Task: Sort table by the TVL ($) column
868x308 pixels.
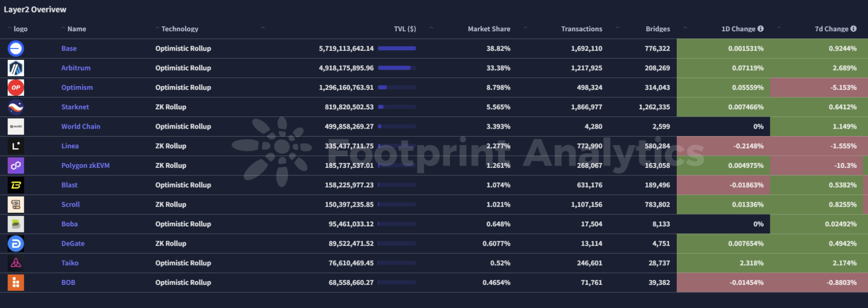Action: pyautogui.click(x=405, y=29)
